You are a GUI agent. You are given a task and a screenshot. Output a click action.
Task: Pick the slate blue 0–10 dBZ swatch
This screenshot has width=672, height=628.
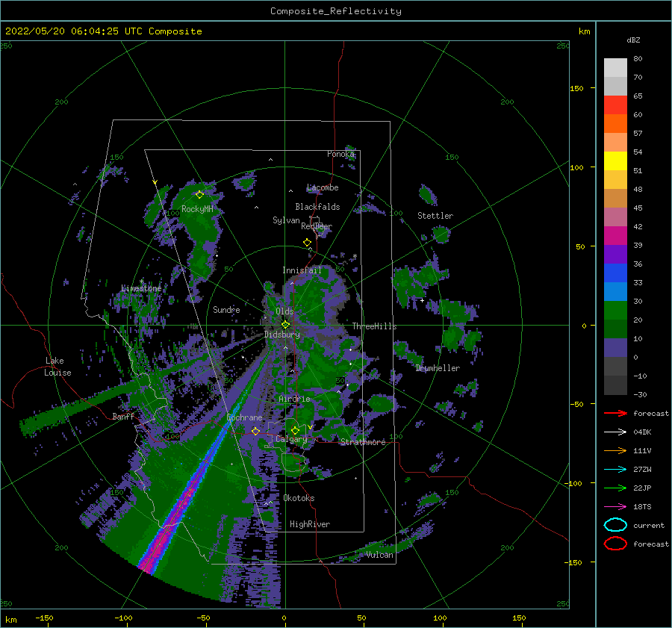(x=615, y=347)
